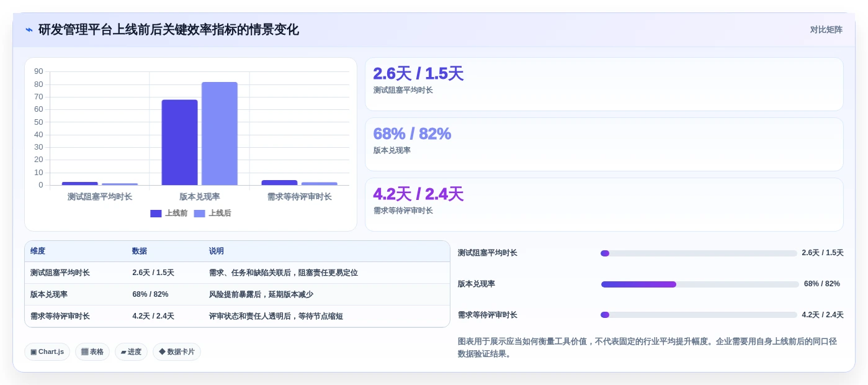This screenshot has height=385, width=868.
Task: Click the 68% / 82% progress value
Action: 822,284
